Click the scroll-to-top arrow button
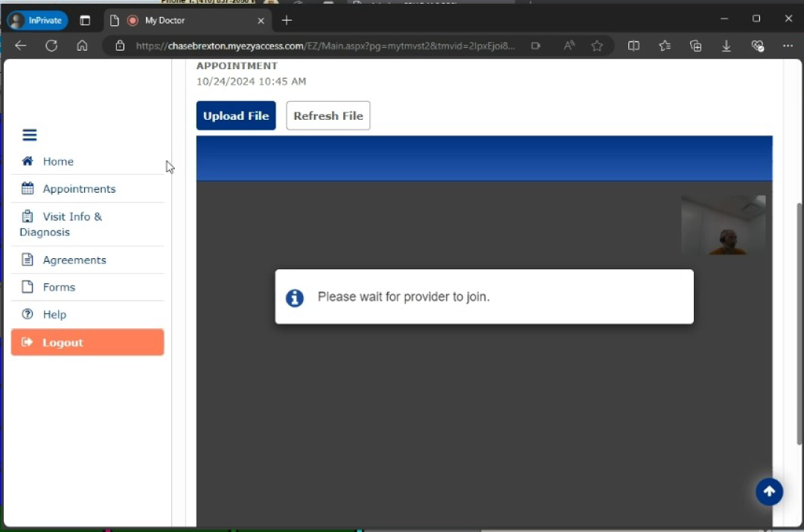The height and width of the screenshot is (532, 804). pyautogui.click(x=769, y=492)
